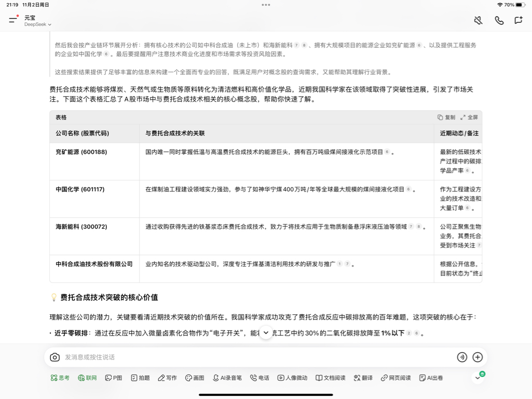Screen dimensions: 532x399
Task: Click the 费托合成技术突破的核心价值 heading
Action: point(109,298)
